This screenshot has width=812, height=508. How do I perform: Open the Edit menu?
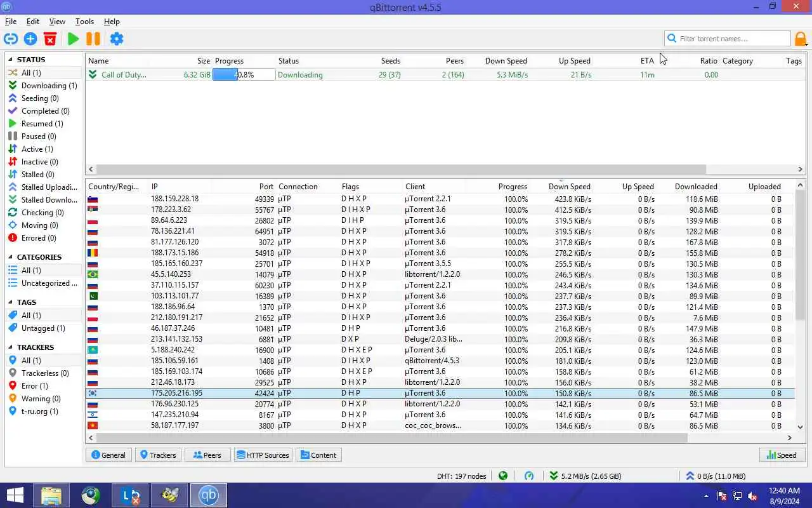pyautogui.click(x=33, y=22)
